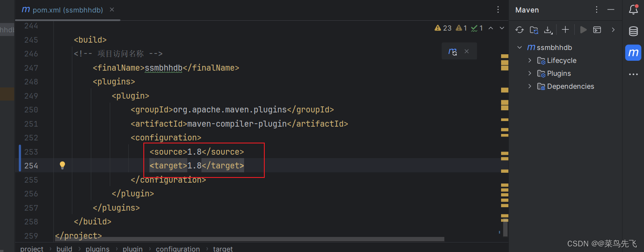Close the pom.xml editor tab
The width and height of the screenshot is (644, 252).
(112, 9)
